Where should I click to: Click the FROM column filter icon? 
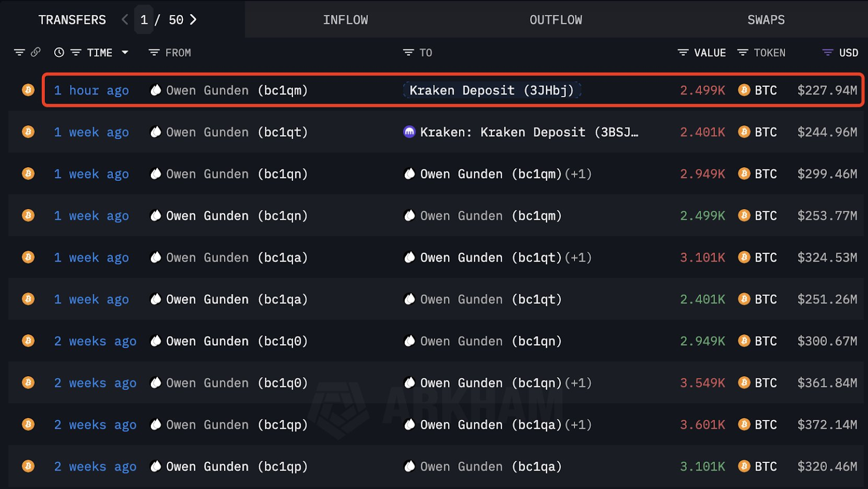point(154,52)
